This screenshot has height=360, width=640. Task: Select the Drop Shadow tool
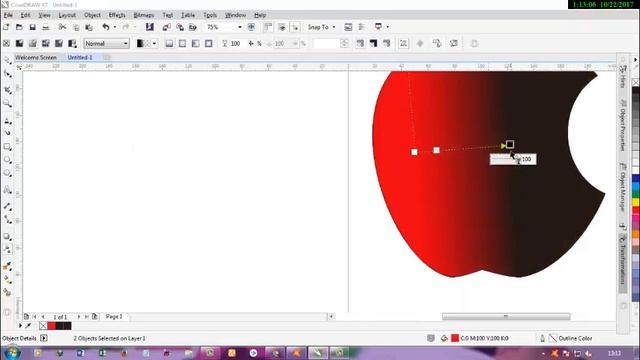(x=7, y=236)
